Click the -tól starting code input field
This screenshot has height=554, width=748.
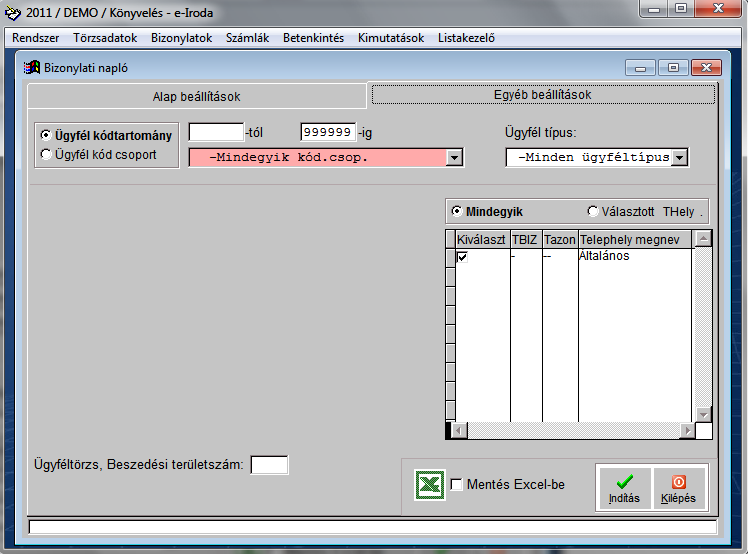[x=216, y=132]
